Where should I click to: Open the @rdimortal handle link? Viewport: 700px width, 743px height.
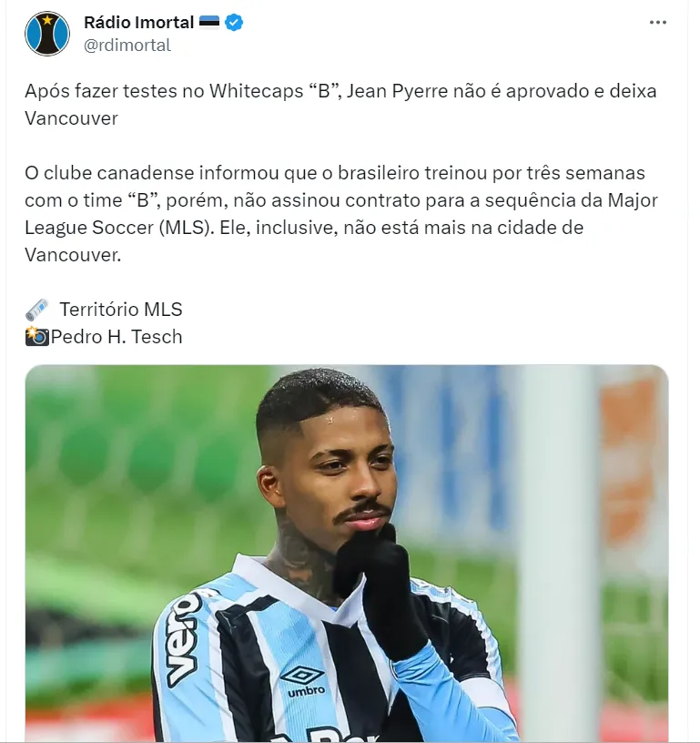[127, 45]
